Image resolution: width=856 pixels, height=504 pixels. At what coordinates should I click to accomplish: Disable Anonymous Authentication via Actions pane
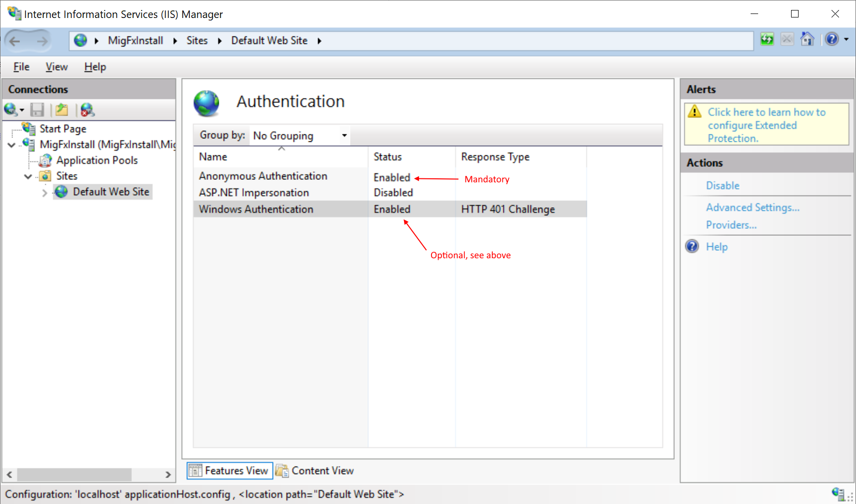[722, 185]
